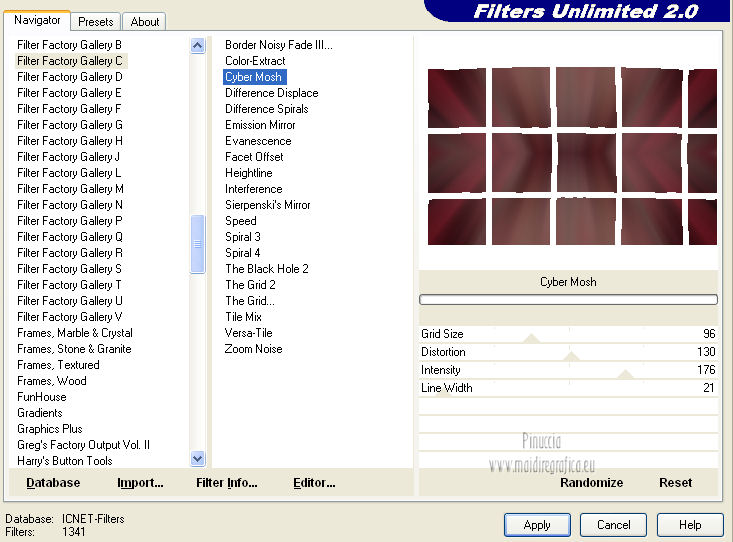Viewport: 733px width, 542px height.
Task: Select Filter Factory Gallery F category
Action: pos(69,109)
